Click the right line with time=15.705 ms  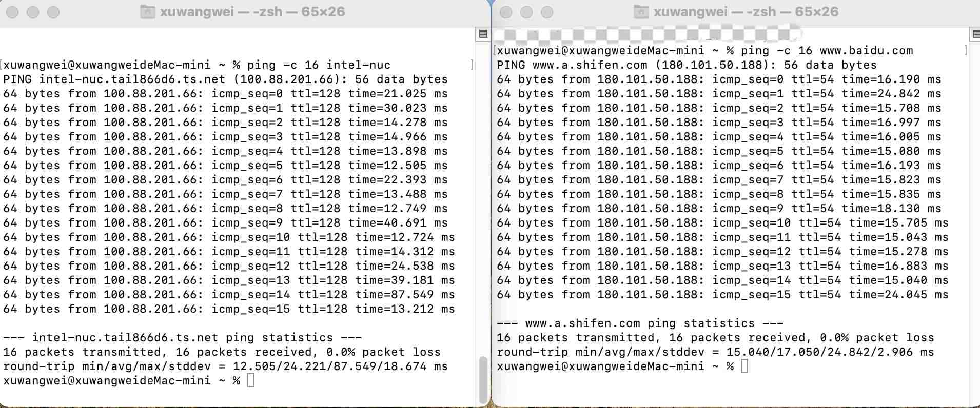(x=723, y=223)
